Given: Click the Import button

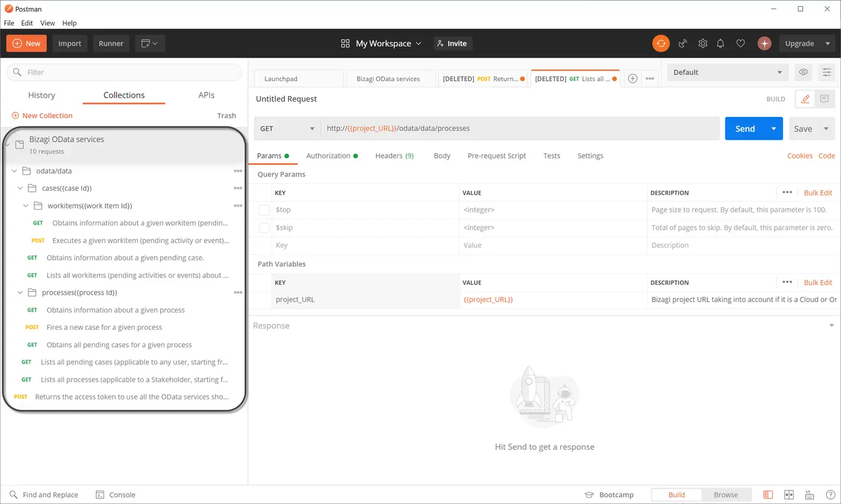Looking at the screenshot, I should click(70, 44).
